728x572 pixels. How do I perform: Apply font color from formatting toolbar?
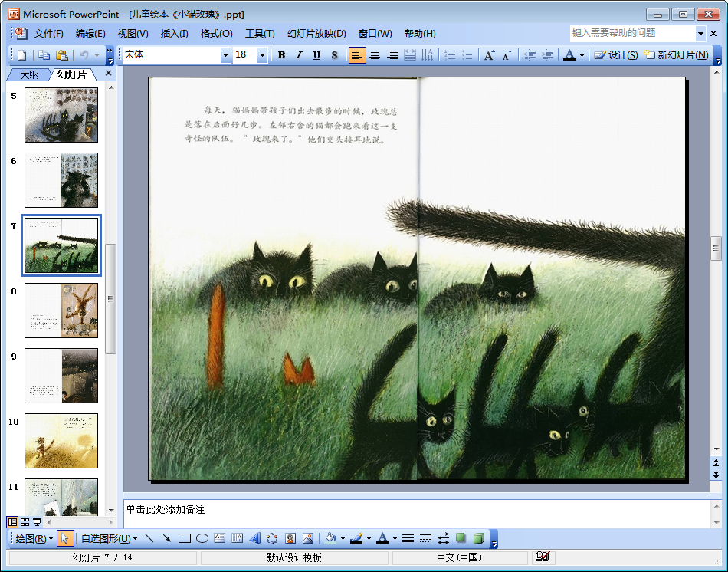point(569,55)
